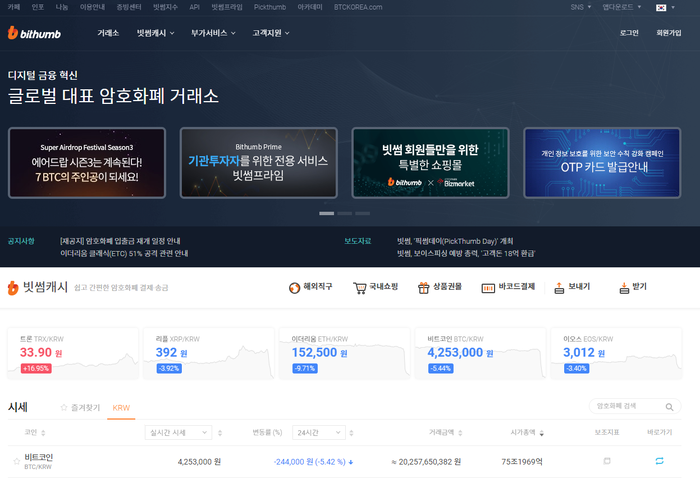Open the Pickthumb link in top bar
Image resolution: width=700 pixels, height=478 pixels.
coord(270,7)
